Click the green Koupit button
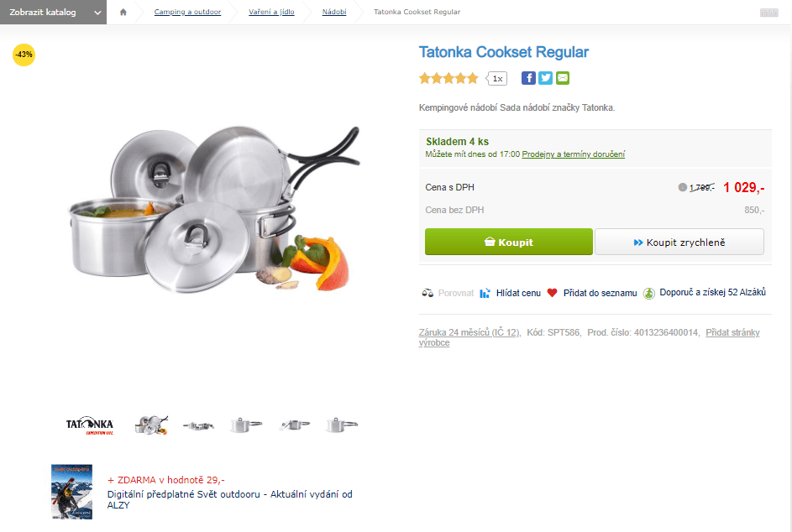The width and height of the screenshot is (792, 532). [509, 242]
